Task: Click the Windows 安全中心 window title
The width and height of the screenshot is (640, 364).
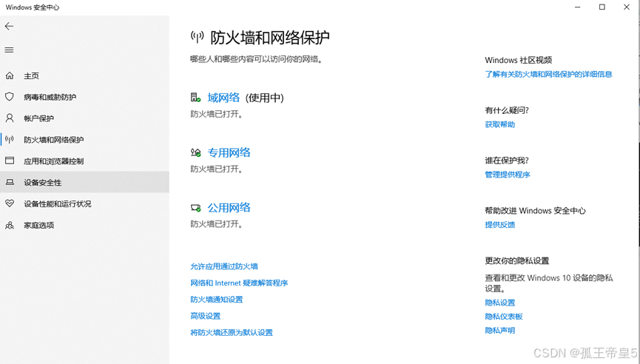Action: 33,7
